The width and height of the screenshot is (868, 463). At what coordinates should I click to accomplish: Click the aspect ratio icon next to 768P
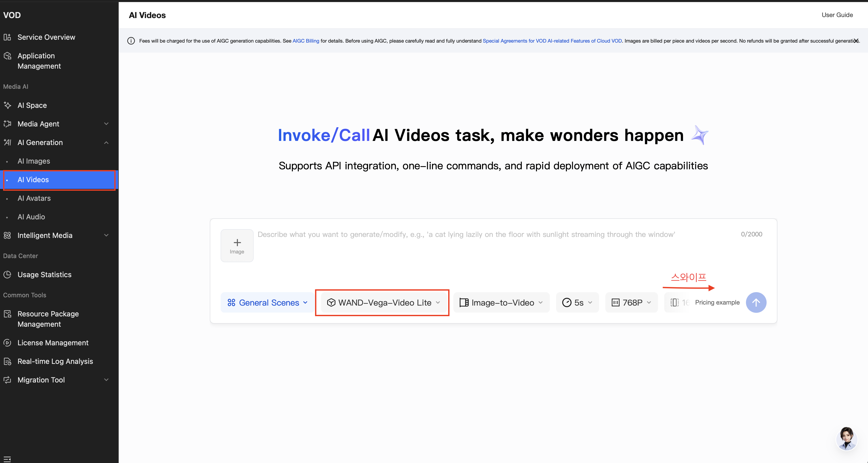674,302
